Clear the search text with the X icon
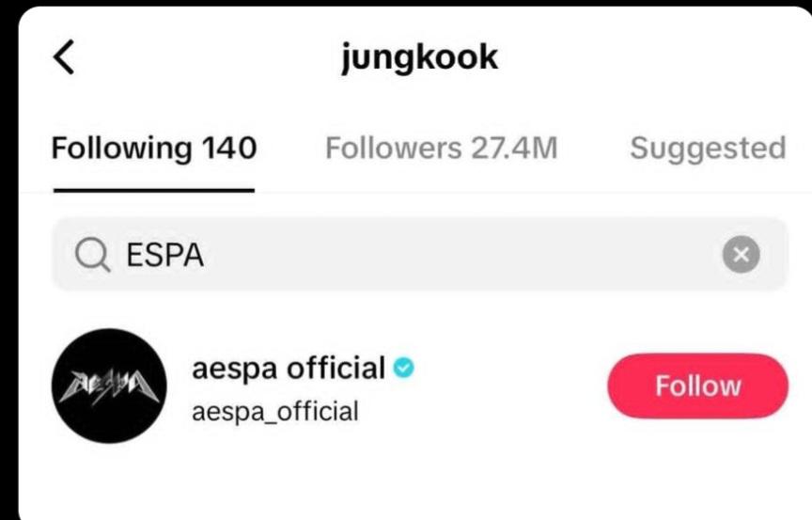The height and width of the screenshot is (520, 812). click(741, 254)
